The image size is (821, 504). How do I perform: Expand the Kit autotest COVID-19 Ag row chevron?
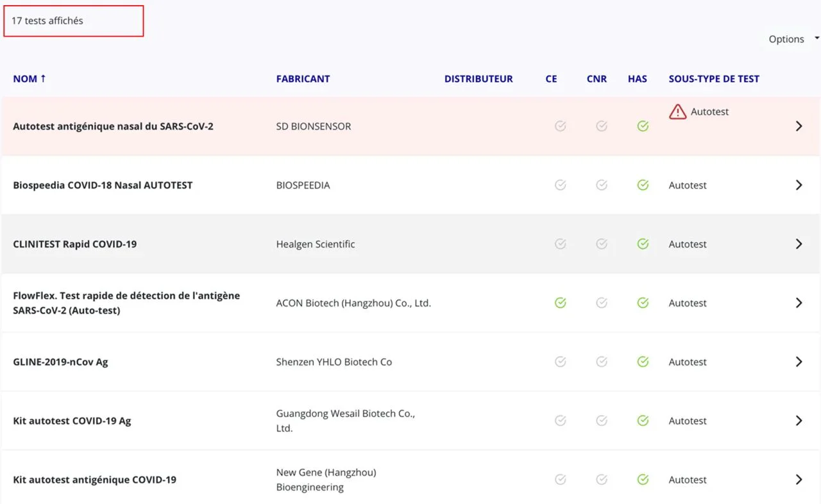pyautogui.click(x=799, y=421)
